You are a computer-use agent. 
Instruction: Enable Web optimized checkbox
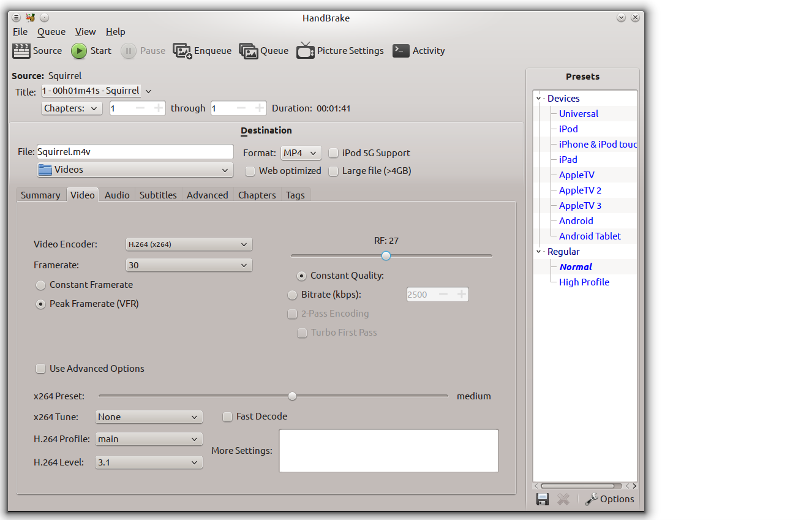(x=250, y=171)
